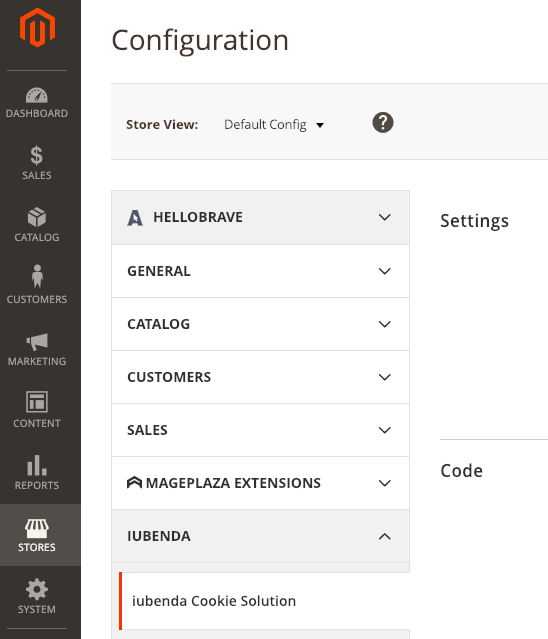This screenshot has width=548, height=639.
Task: Open the System gear icon
Action: (37, 589)
